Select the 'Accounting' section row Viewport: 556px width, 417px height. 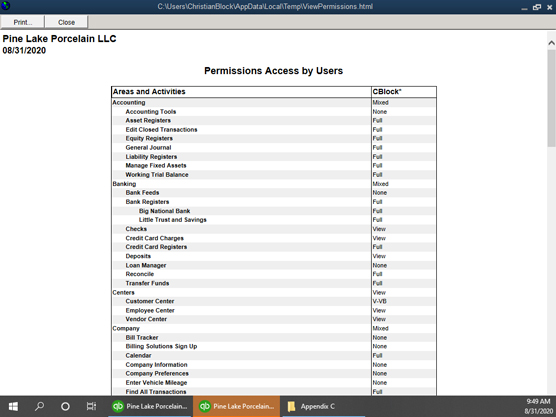(274, 102)
